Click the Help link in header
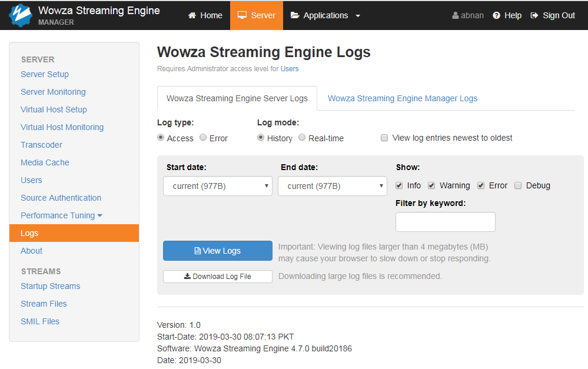Image resolution: width=588 pixels, height=369 pixels. [x=507, y=15]
